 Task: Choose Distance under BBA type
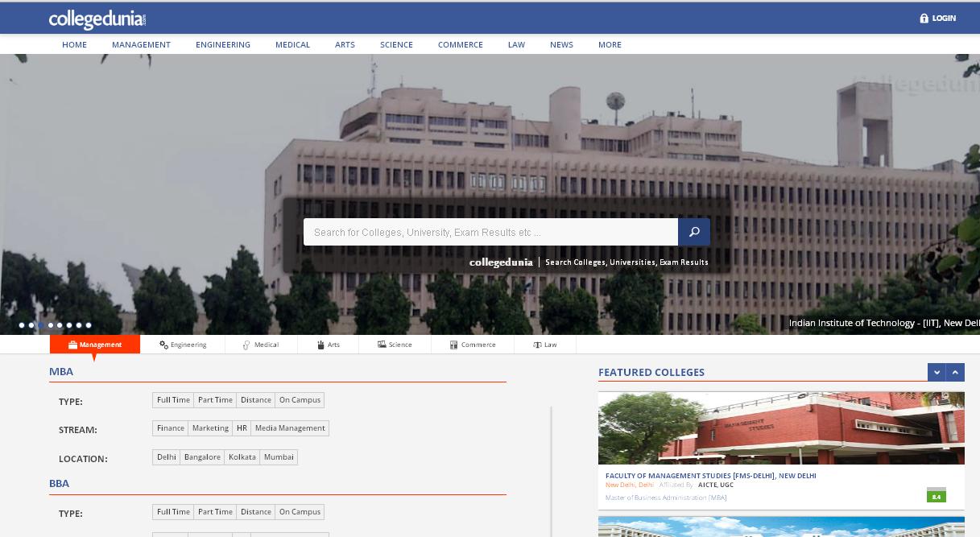256,512
